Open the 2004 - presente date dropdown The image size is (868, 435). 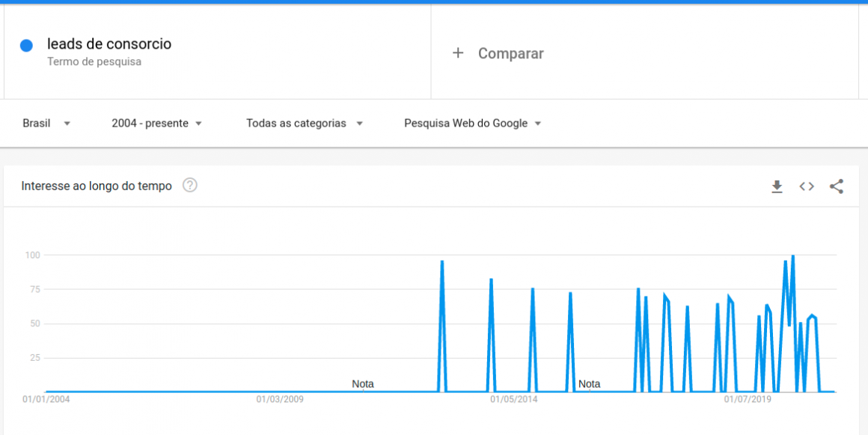(157, 124)
